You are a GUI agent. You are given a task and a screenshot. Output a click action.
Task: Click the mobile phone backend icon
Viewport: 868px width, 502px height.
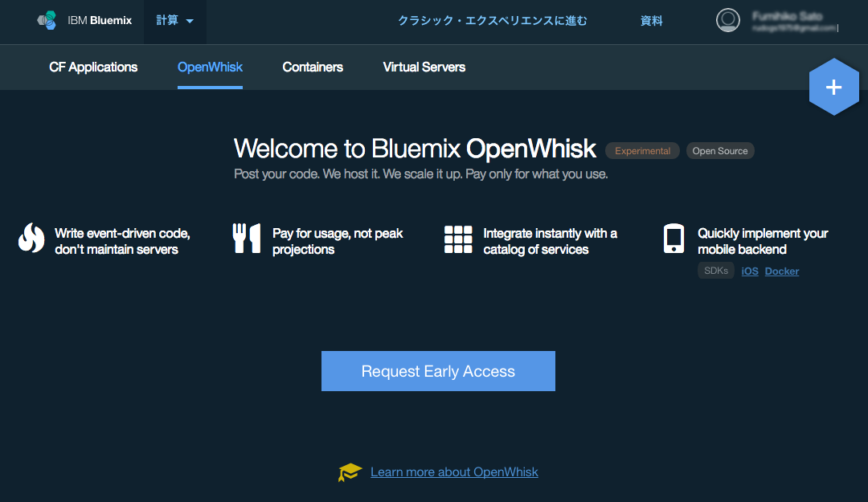tap(674, 239)
